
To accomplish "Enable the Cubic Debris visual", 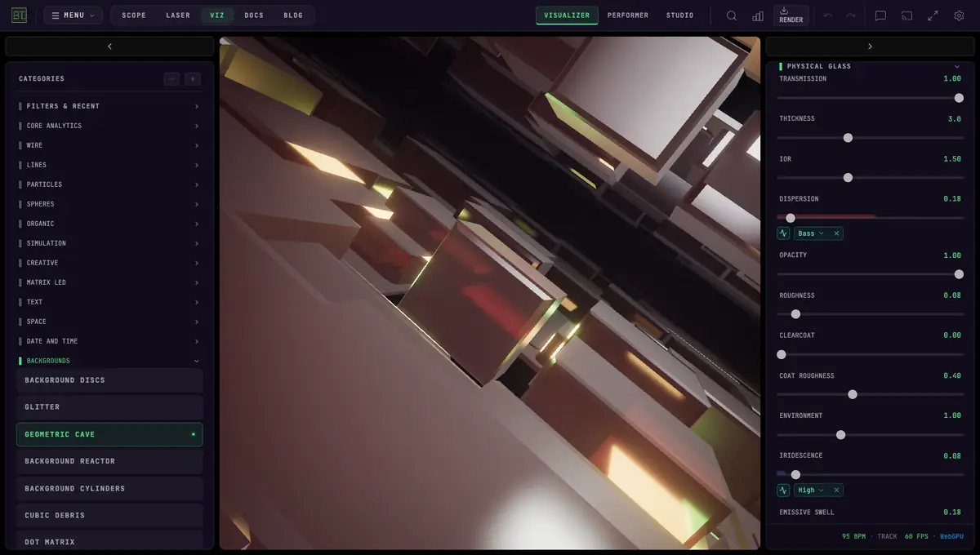I will tap(109, 515).
